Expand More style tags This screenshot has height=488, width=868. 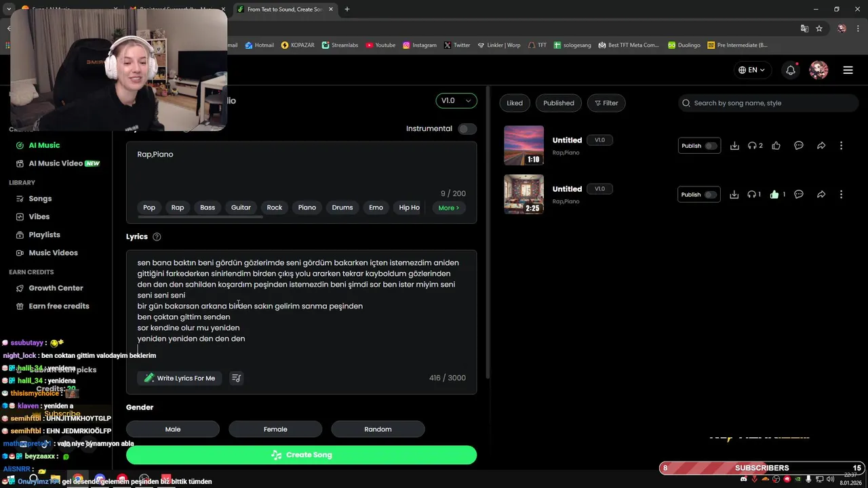(x=449, y=207)
